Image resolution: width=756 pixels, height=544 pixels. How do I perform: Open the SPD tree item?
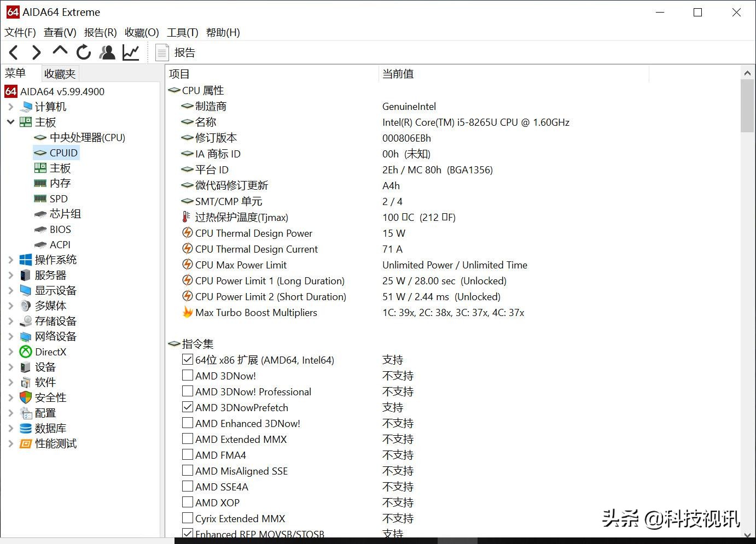pyautogui.click(x=51, y=198)
